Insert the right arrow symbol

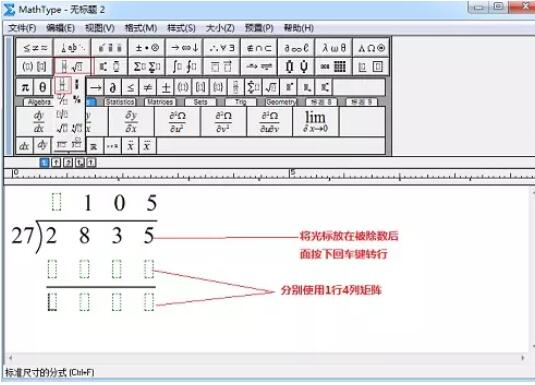[x=95, y=87]
